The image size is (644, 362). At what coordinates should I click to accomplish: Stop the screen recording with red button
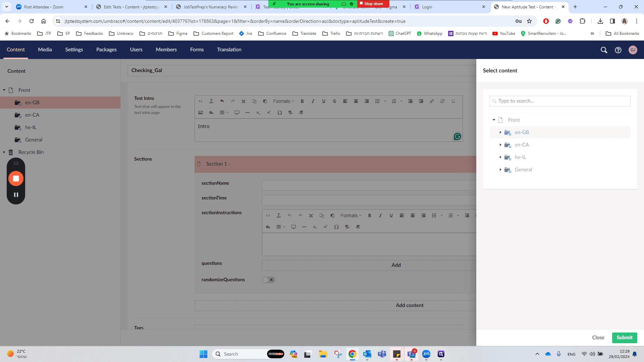[16, 179]
